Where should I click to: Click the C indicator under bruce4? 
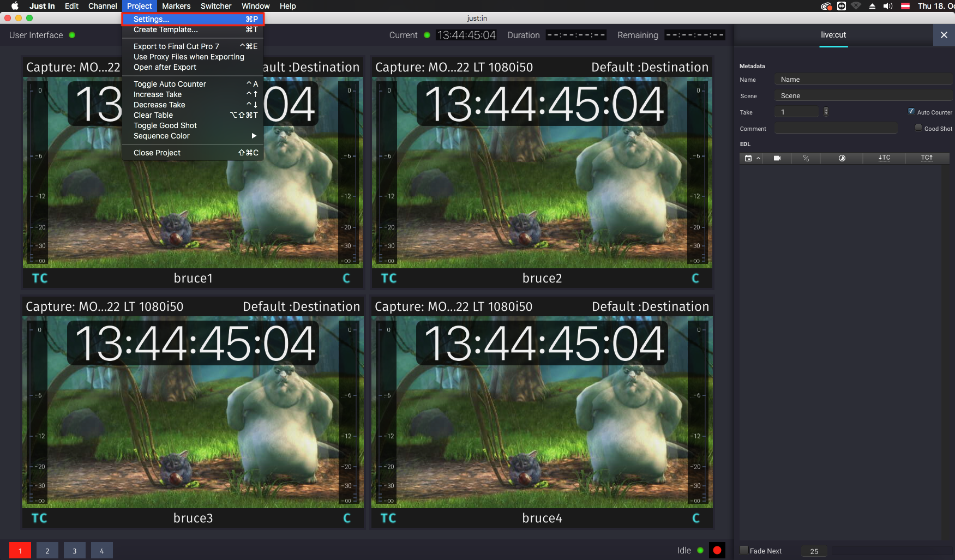coord(695,518)
